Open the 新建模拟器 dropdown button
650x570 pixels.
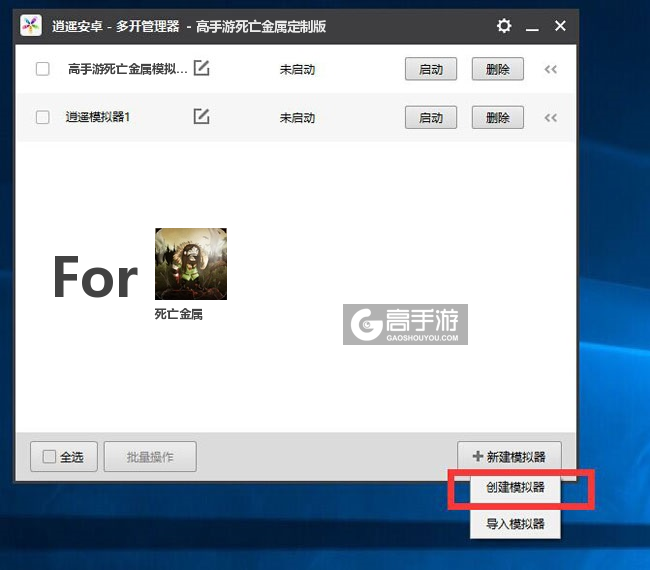pos(509,457)
